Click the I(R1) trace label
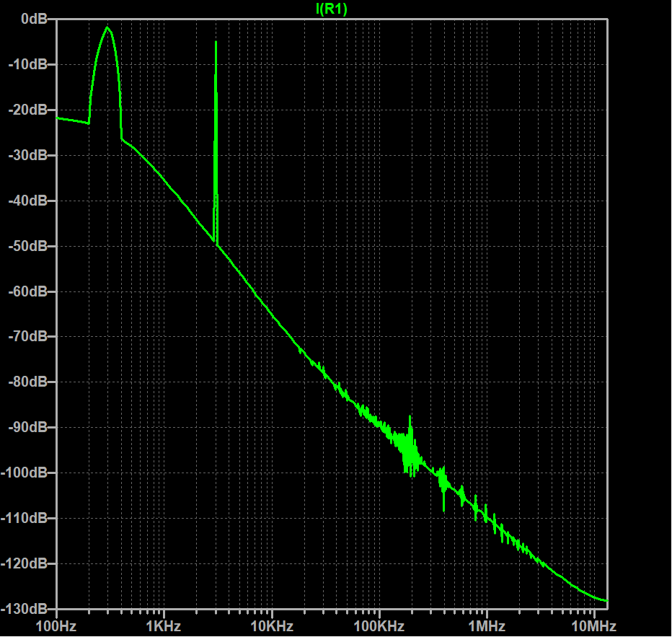The height and width of the screenshot is (637, 672). (x=331, y=9)
